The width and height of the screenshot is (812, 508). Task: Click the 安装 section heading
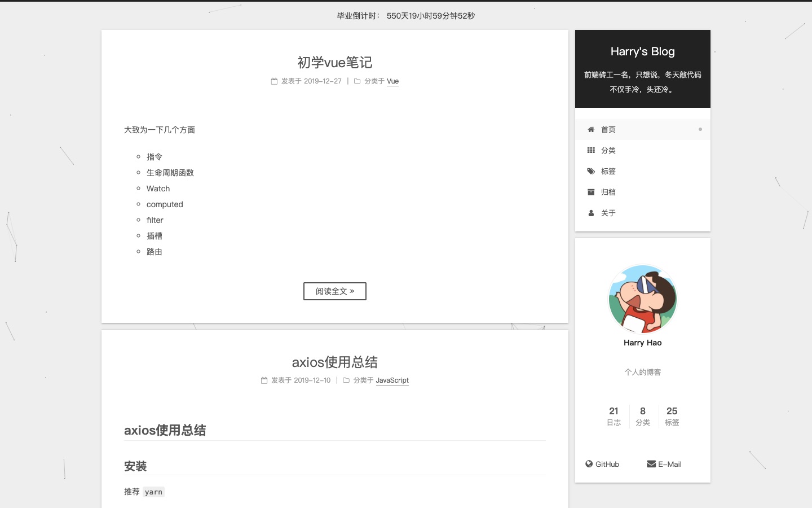click(135, 466)
